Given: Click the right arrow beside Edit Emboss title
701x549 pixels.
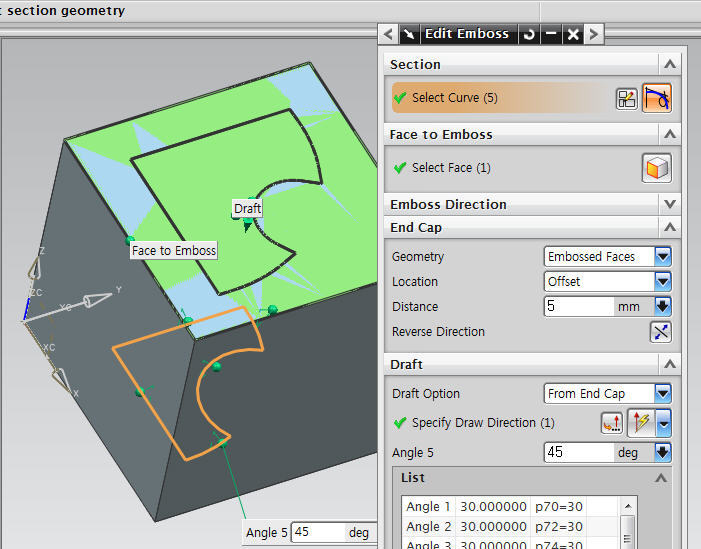Looking at the screenshot, I should coord(594,34).
